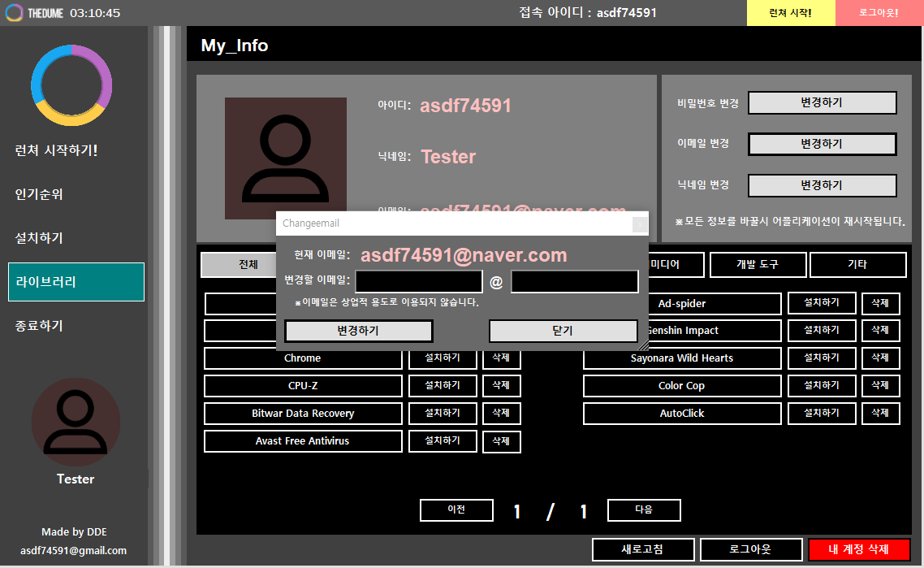924x568 pixels.
Task: Click 다음 to go to the next page
Action: click(x=644, y=510)
